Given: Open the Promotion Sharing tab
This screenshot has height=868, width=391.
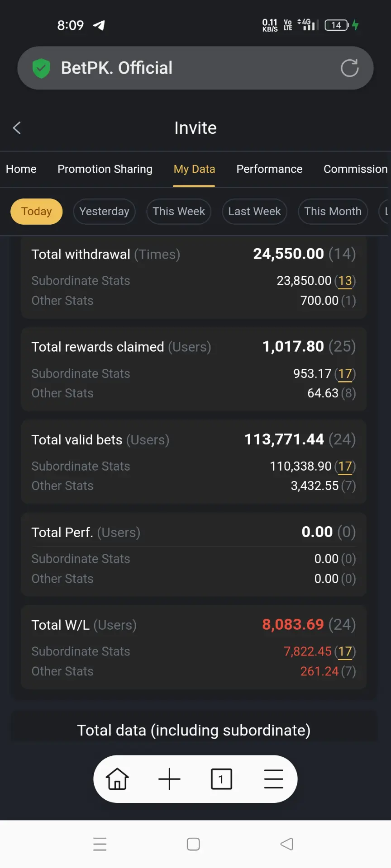Looking at the screenshot, I should 105,169.
